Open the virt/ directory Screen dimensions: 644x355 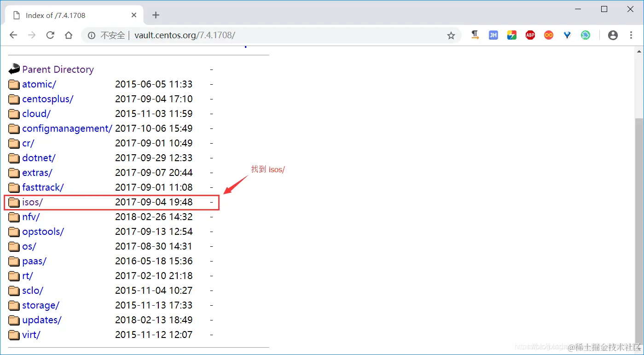[x=31, y=335]
